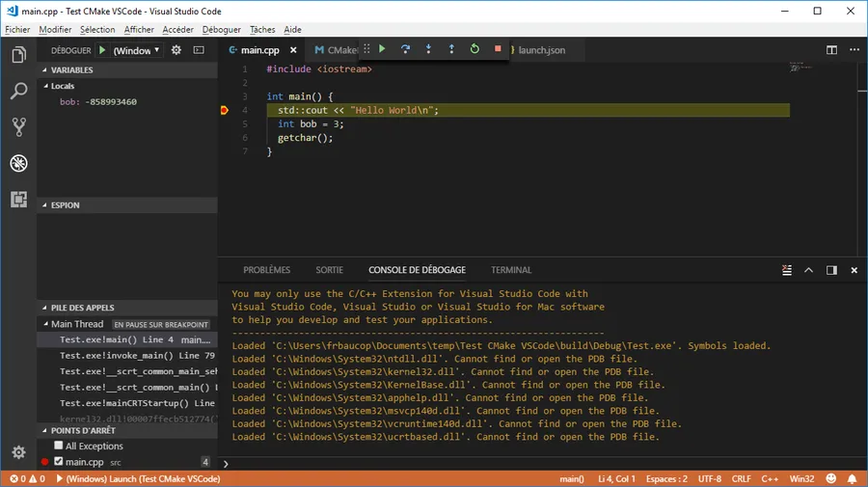The image size is (868, 487).
Task: Collapse the ESPION section
Action: tap(126, 204)
